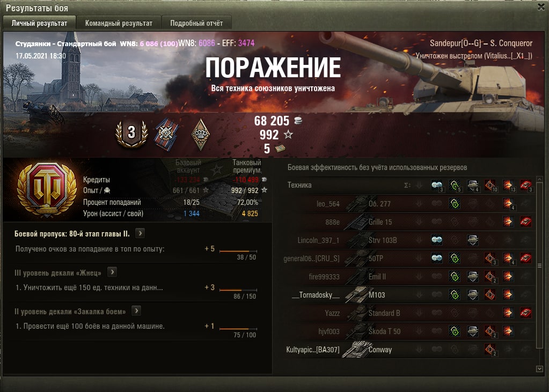Click player name general06..[CRU_S]
Screen dimensions: 549x392
[311, 258]
